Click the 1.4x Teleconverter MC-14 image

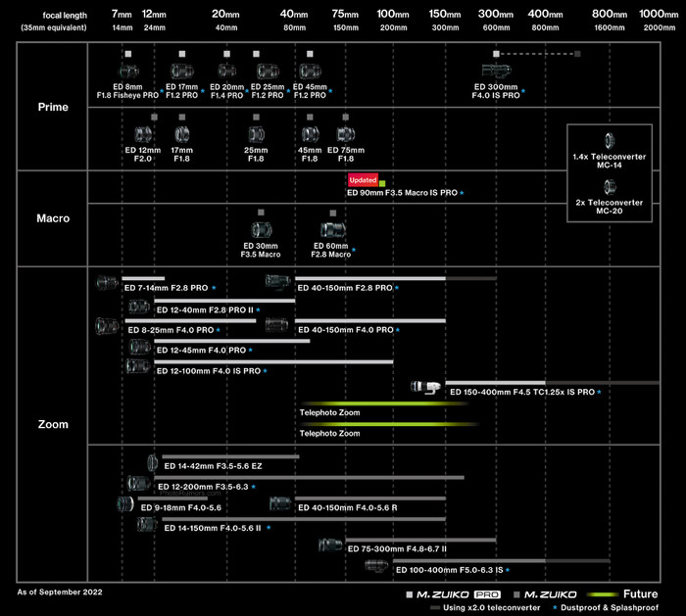(610, 141)
